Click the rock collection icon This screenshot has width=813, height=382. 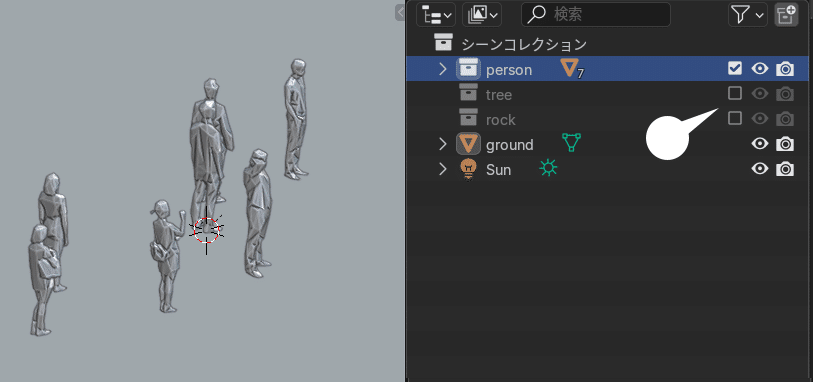coord(469,117)
